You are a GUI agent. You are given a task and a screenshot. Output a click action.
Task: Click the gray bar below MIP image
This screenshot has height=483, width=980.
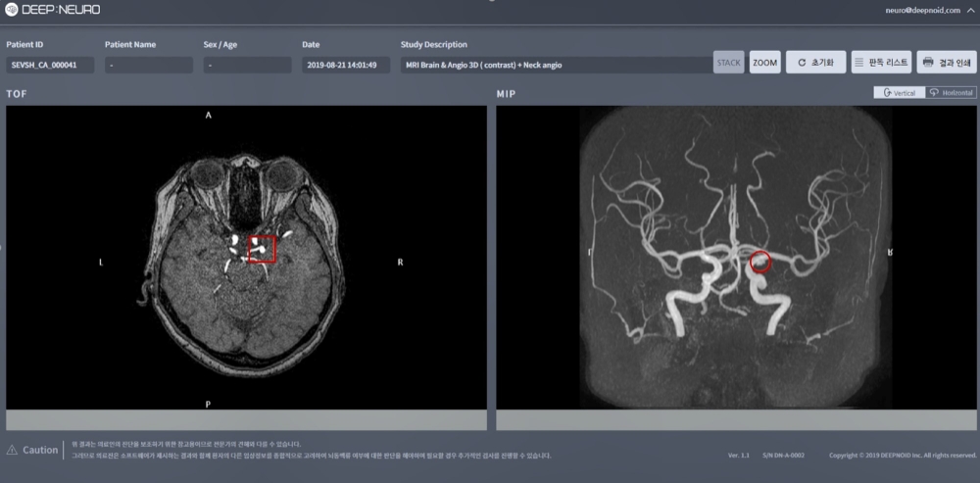735,419
